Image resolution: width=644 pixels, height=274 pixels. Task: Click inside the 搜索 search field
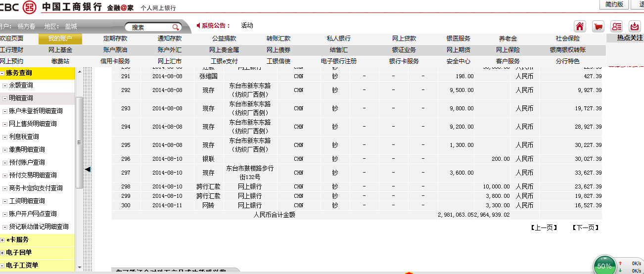[151, 27]
